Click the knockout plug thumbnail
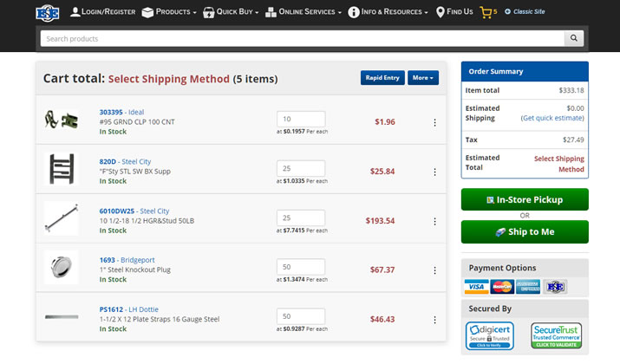This screenshot has width=620, height=364. pos(62,267)
